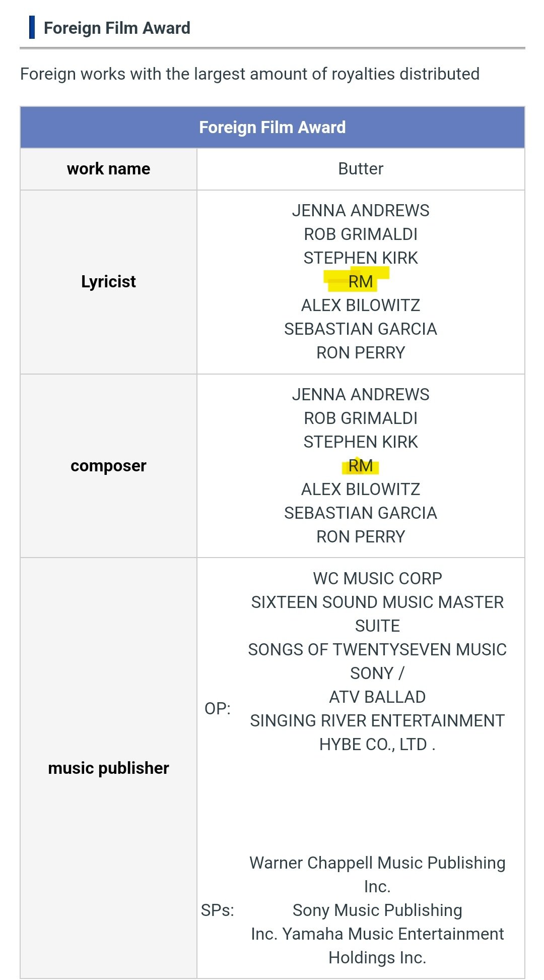Click Warner Chappell Music Publishing text
The image size is (544, 980).
click(377, 863)
